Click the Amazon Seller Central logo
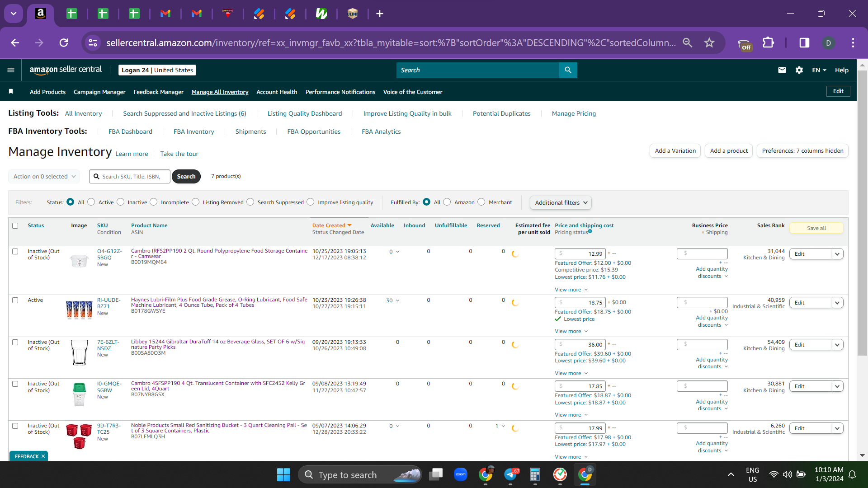The height and width of the screenshot is (488, 868). [66, 70]
